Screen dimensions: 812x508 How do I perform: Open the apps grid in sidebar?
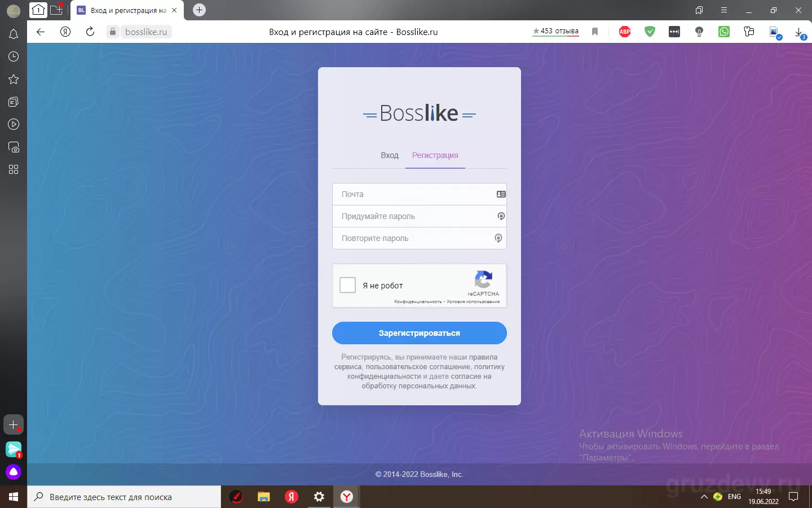(14, 169)
